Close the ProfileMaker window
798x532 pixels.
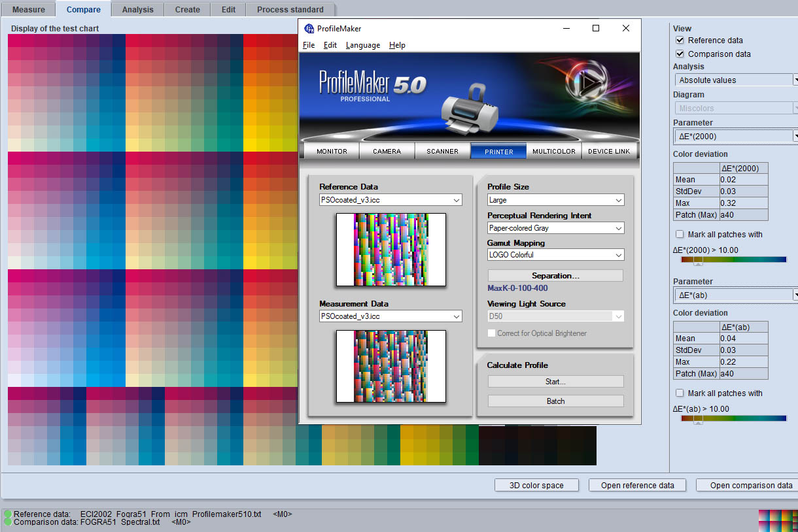626,28
